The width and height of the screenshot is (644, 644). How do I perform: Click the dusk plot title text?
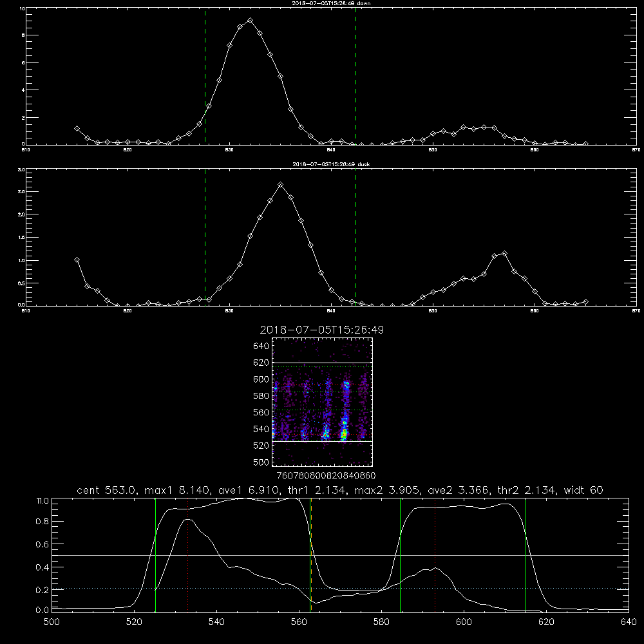point(331,164)
